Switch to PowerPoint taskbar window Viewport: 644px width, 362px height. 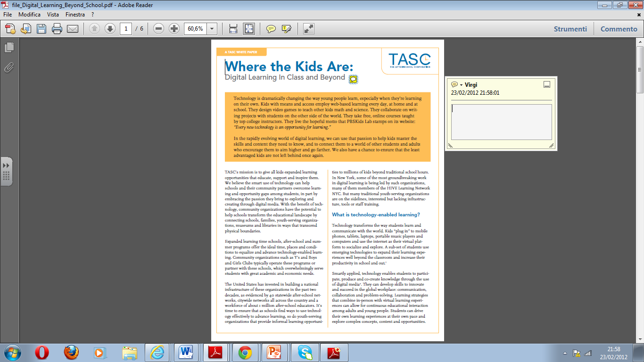274,353
